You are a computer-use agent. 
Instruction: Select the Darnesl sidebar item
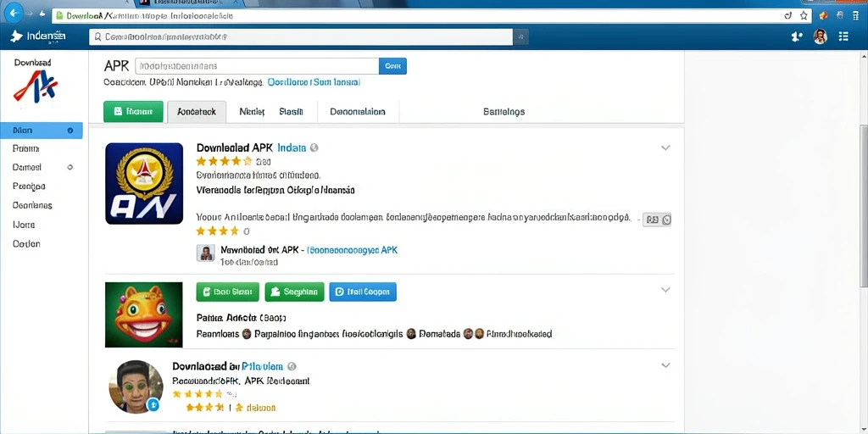pyautogui.click(x=26, y=167)
